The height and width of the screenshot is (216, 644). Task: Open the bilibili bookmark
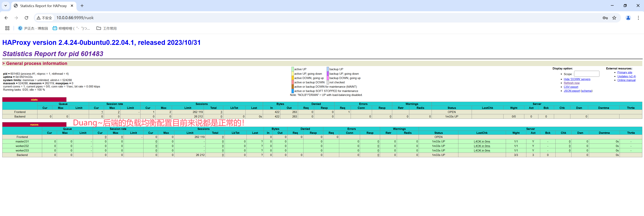coord(71,28)
